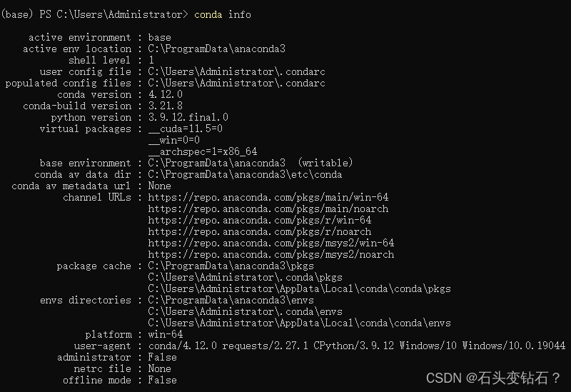Screen dimensions: 571x392
Task: Click the AppData\Local\conda\conda\envs path
Action: 299,323
